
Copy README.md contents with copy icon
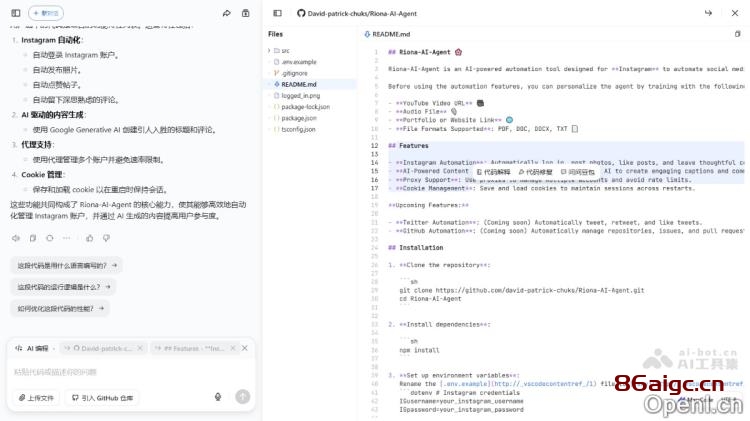pos(737,34)
